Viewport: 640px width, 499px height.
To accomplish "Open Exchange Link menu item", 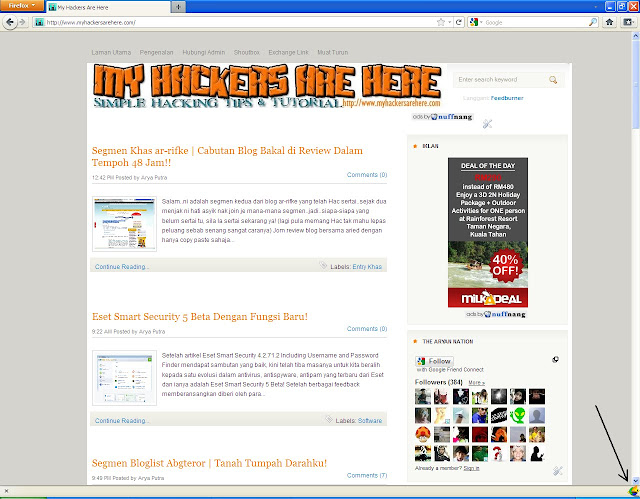I will click(289, 52).
